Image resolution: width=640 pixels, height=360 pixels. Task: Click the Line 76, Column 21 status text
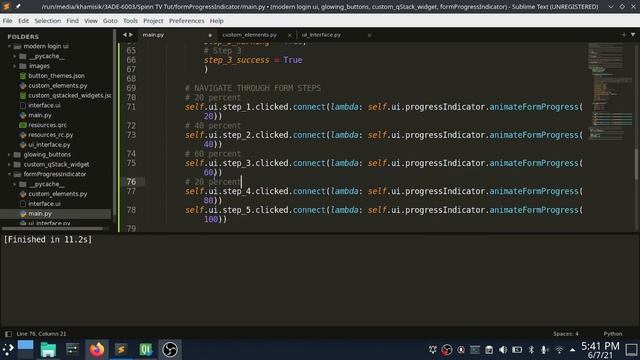pyautogui.click(x=41, y=334)
